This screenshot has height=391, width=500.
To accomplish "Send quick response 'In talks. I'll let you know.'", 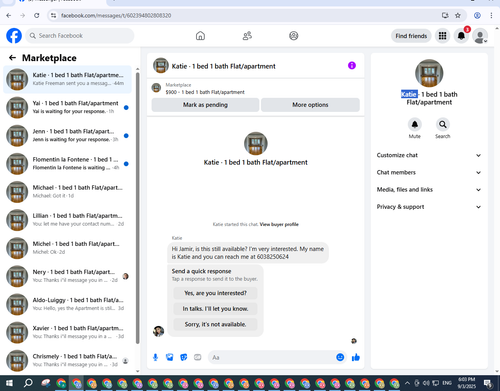I will pyautogui.click(x=215, y=309).
